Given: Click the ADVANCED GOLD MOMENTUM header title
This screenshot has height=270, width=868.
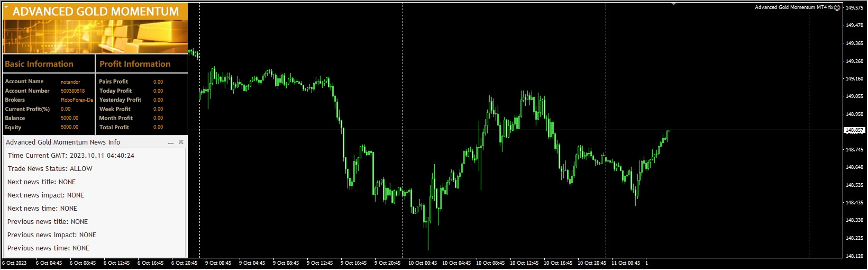Looking at the screenshot, I should 96,11.
